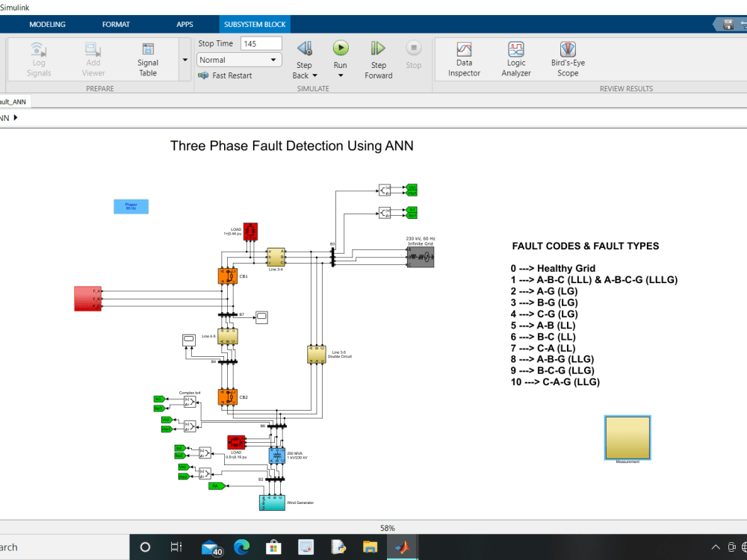Image resolution: width=747 pixels, height=560 pixels.
Task: Click the Stop simulation button
Action: 414,55
